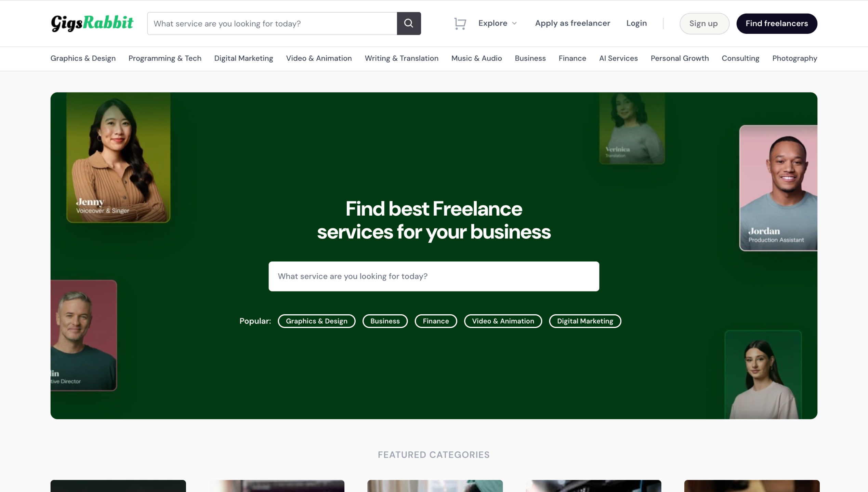This screenshot has width=868, height=492.
Task: Click the Apply as freelancer link
Action: pos(572,23)
